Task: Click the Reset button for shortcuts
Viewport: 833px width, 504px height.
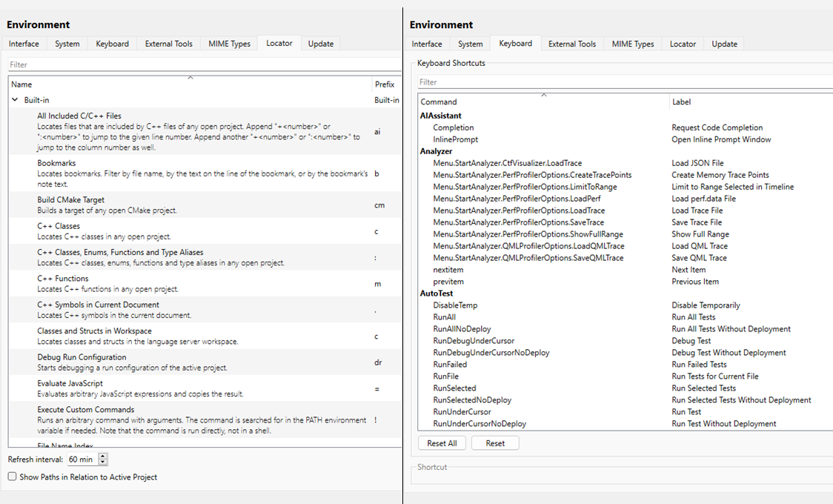Action: click(x=495, y=443)
